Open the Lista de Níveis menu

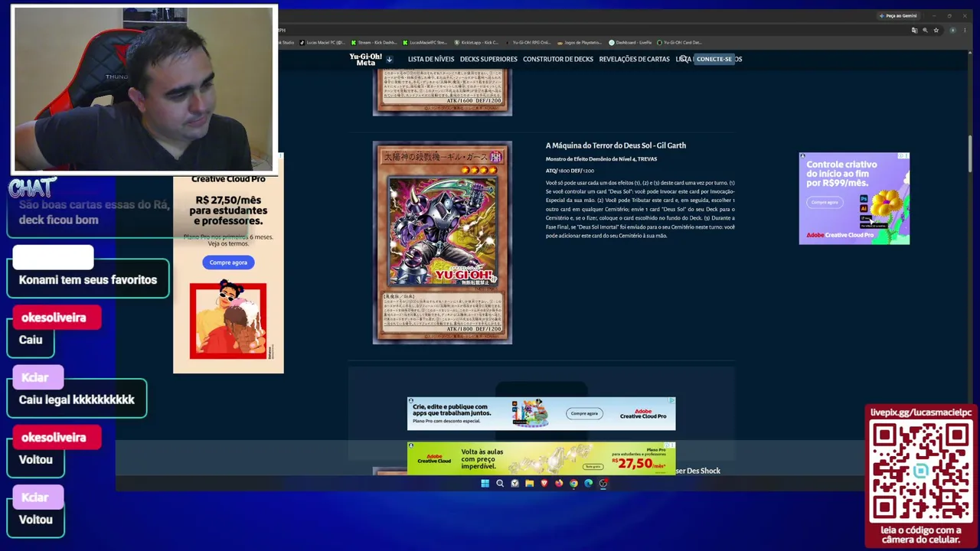[x=431, y=59]
